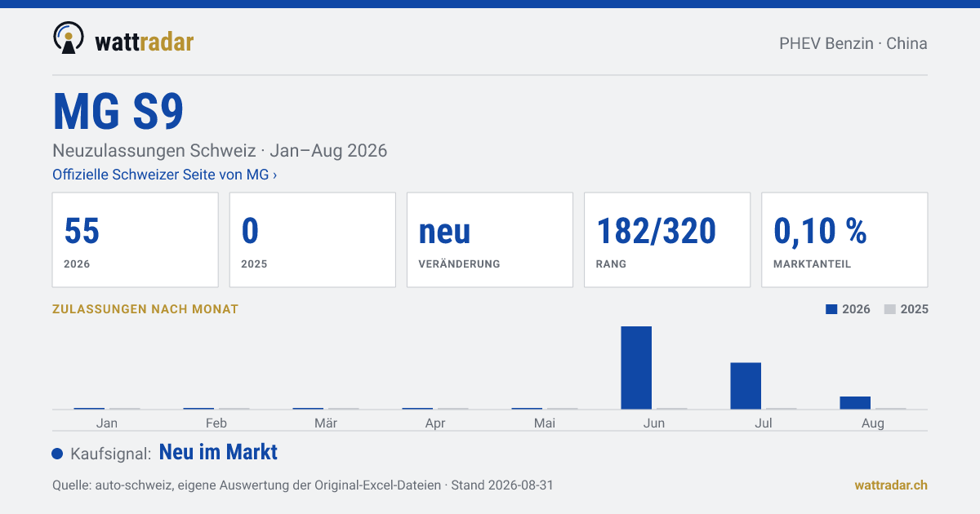This screenshot has width=980, height=514.
Task: Click the 'MG S9' heading
Action: pyautogui.click(x=118, y=112)
